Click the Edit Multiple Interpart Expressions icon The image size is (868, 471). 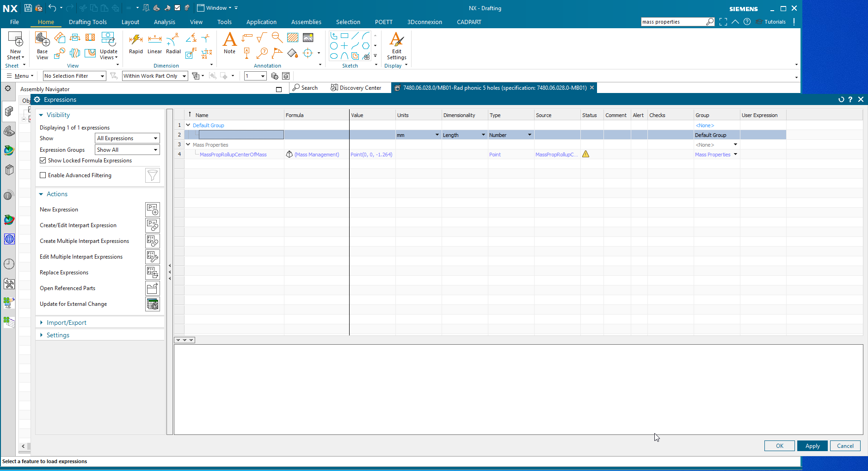pyautogui.click(x=153, y=257)
